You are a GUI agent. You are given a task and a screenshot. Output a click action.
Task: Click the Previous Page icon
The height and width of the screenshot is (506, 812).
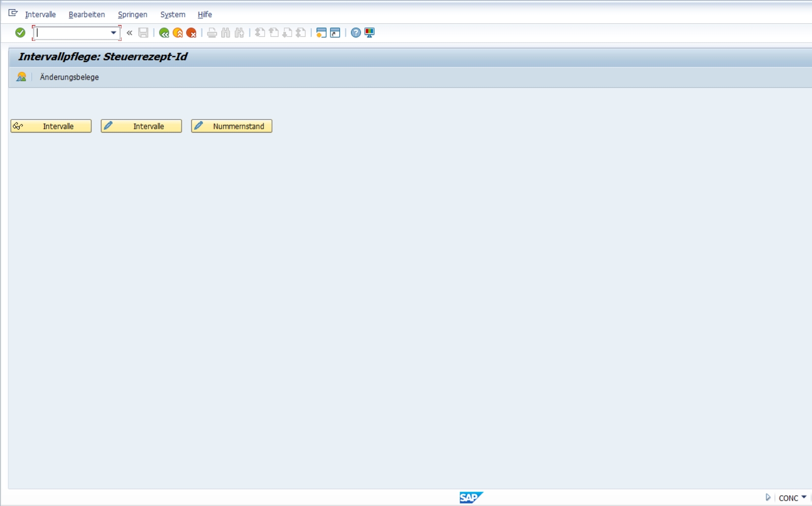274,33
